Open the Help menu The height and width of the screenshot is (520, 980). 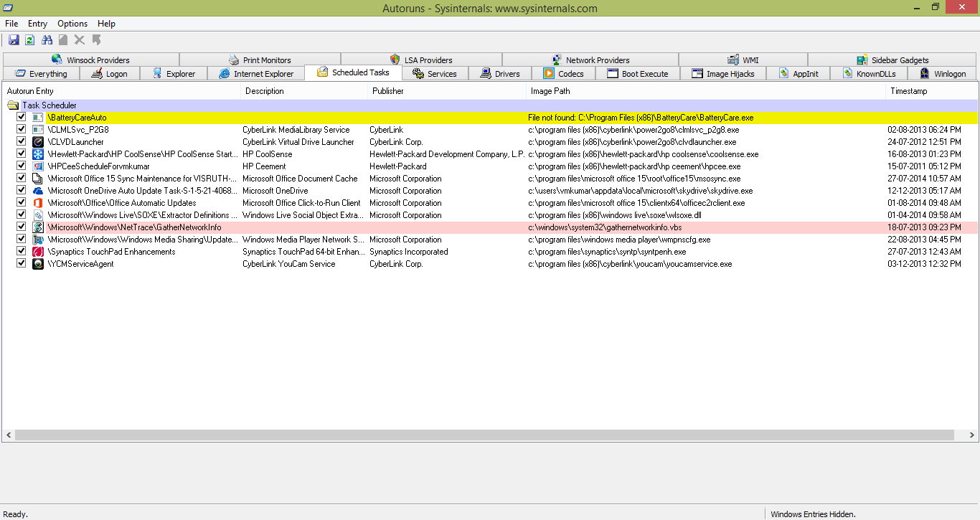106,24
